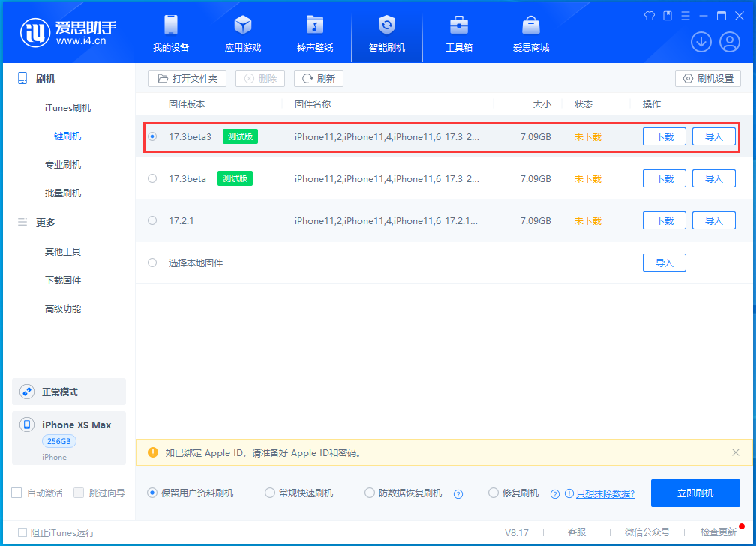
Task: Select the 17.2.1 firmware radio button
Action: tap(152, 220)
